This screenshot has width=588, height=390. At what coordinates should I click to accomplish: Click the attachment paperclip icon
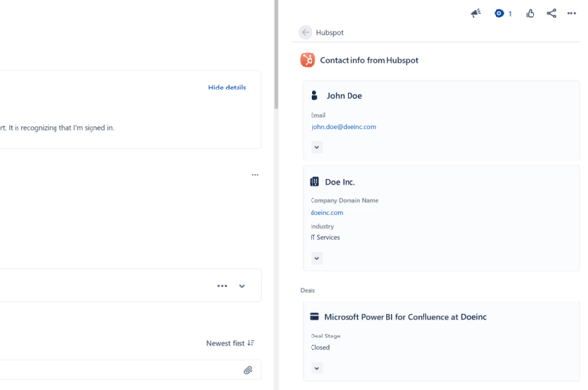tap(248, 371)
